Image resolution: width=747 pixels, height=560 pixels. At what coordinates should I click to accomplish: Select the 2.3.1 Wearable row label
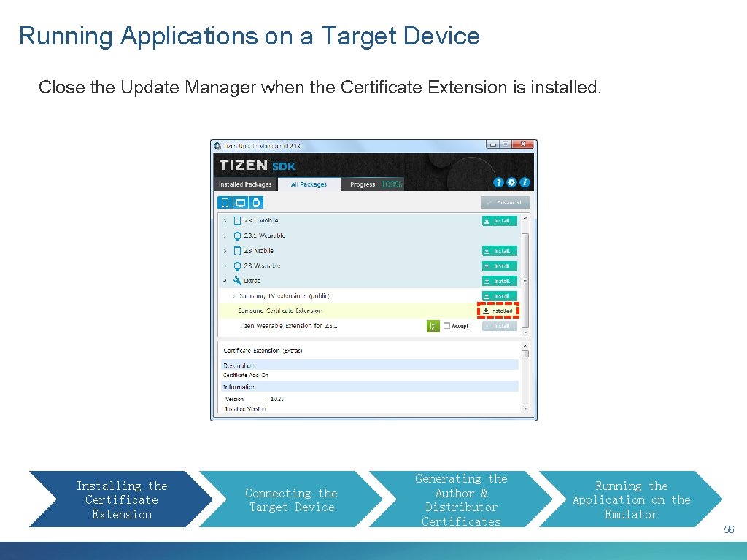tap(264, 236)
